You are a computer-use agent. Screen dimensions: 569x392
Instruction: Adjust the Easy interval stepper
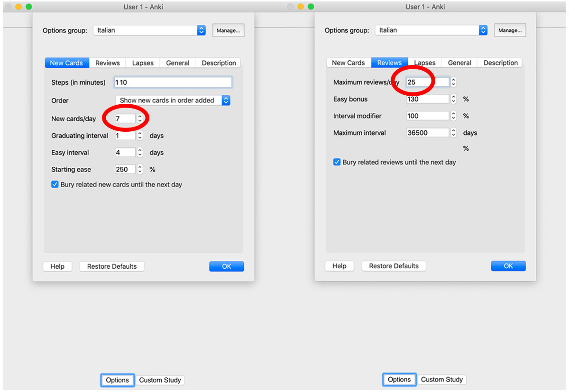click(x=140, y=153)
